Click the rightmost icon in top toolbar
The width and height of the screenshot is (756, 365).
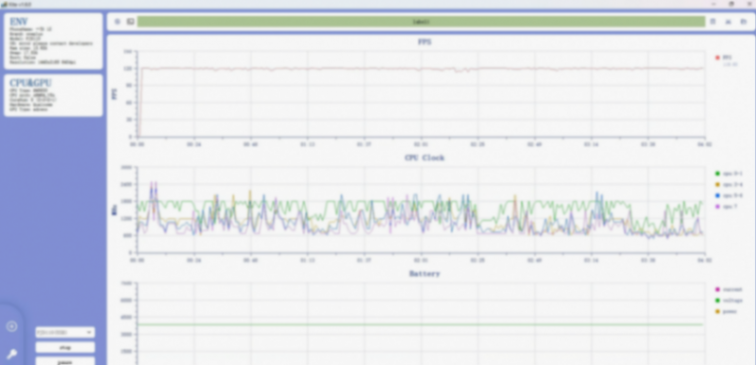coord(743,22)
